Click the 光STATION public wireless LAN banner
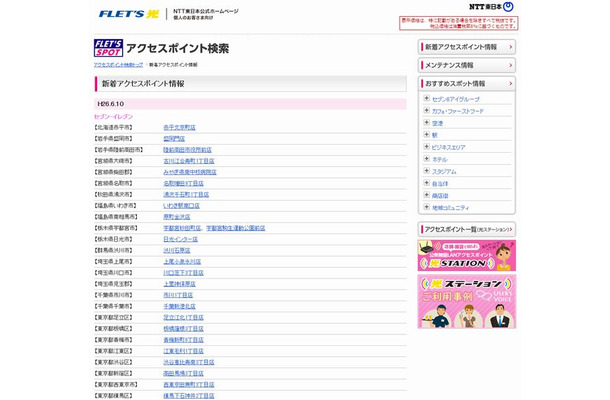Screen dimensions: 610x400 (x=466, y=255)
